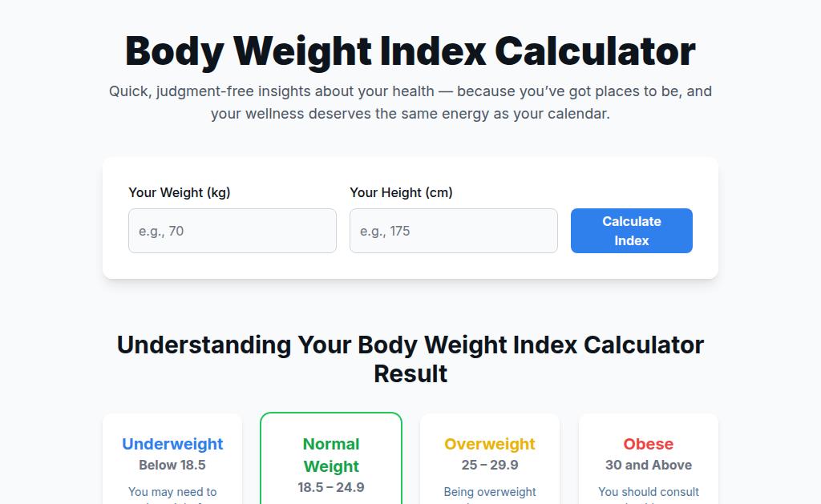Screen dimensions: 821x504
Task: Click the Your Weight (kg) input field
Action: pos(233,231)
